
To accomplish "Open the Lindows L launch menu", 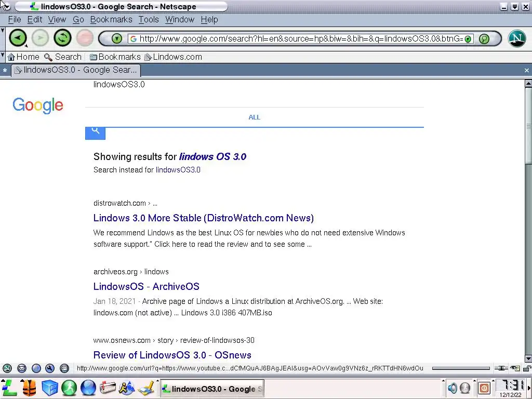I will 9,388.
